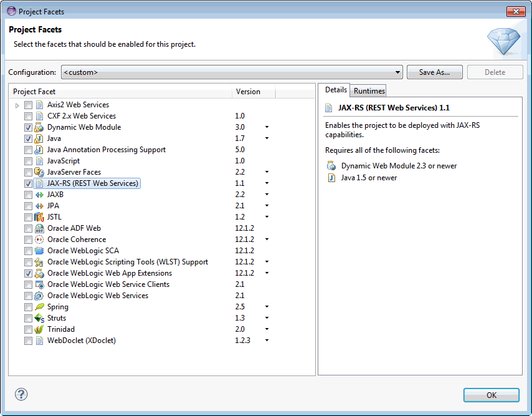This screenshot has width=532, height=416.
Task: Click the Java facet icon
Action: coord(37,138)
